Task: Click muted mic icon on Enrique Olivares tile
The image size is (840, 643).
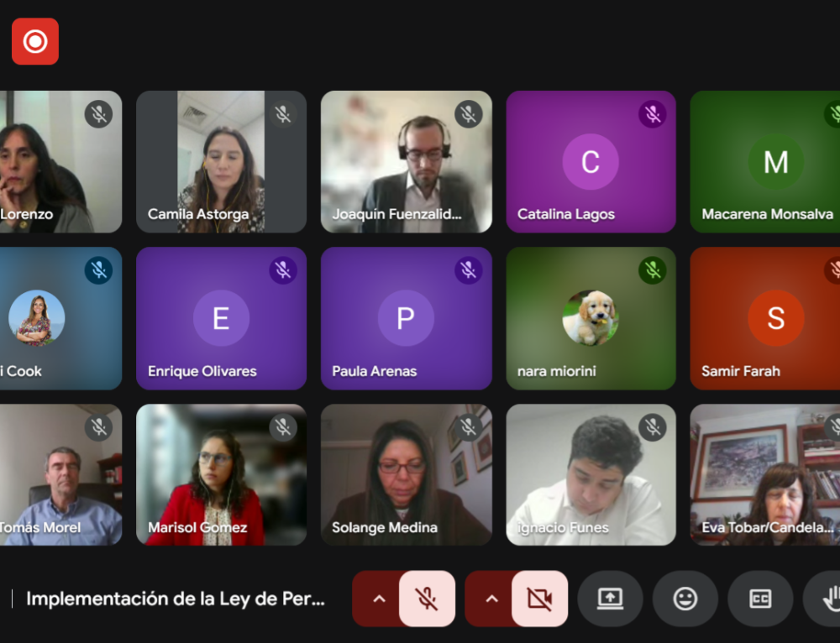Action: [283, 269]
